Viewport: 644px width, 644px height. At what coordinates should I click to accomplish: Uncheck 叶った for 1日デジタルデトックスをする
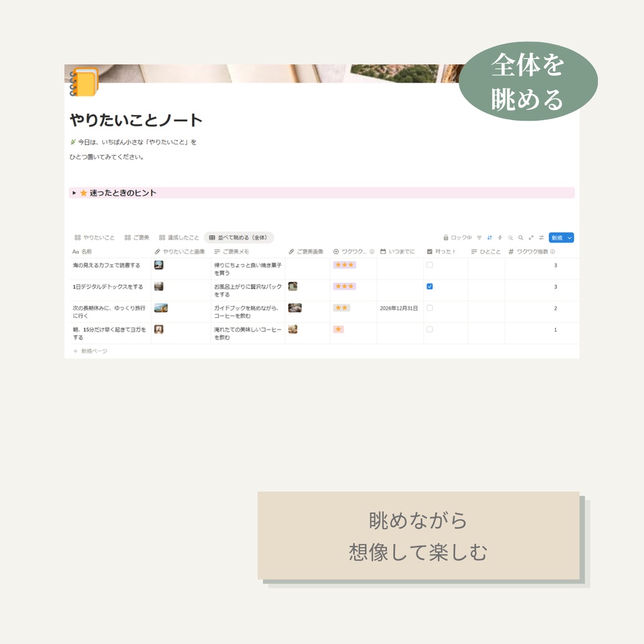click(x=430, y=286)
